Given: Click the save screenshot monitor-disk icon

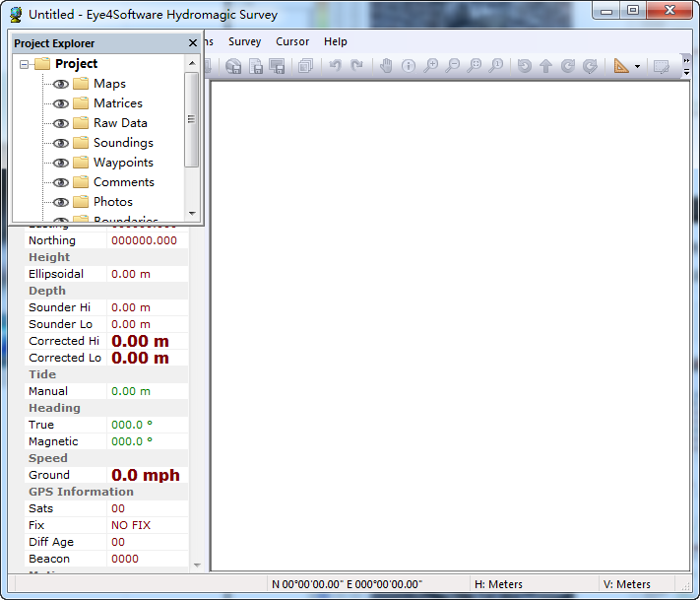Looking at the screenshot, I should pyautogui.click(x=278, y=66).
